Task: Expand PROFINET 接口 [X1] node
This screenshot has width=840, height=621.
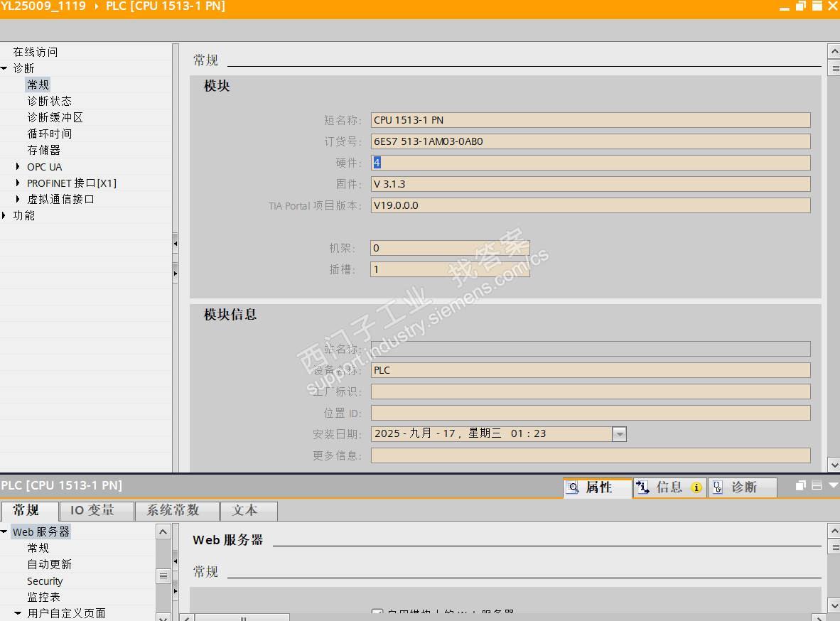Action: (x=18, y=183)
